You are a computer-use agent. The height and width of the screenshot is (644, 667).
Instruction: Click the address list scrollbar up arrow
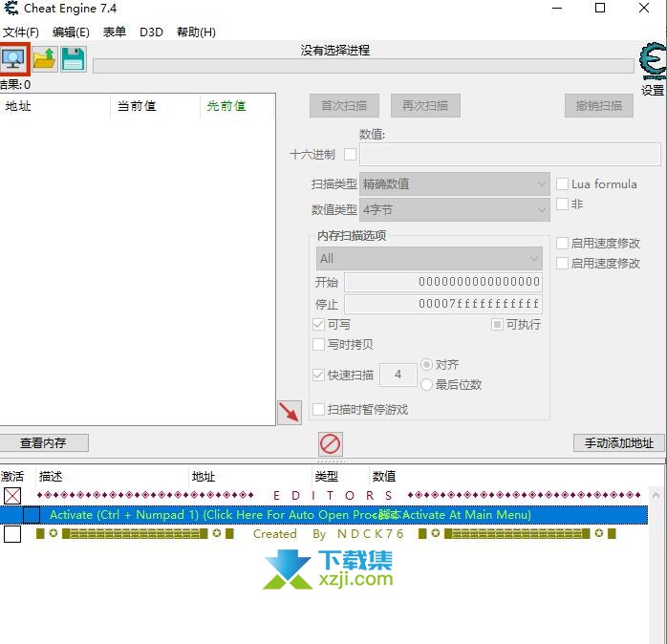pos(656,495)
